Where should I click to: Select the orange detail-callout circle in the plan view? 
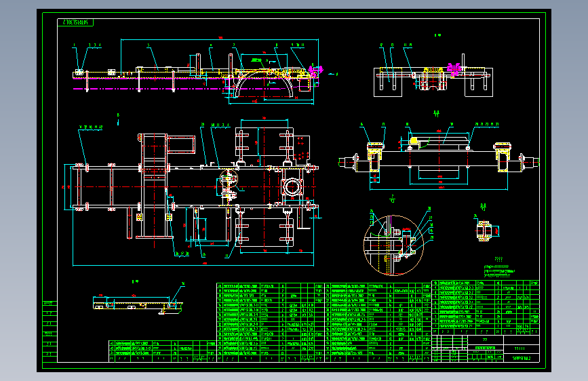pos(229,178)
